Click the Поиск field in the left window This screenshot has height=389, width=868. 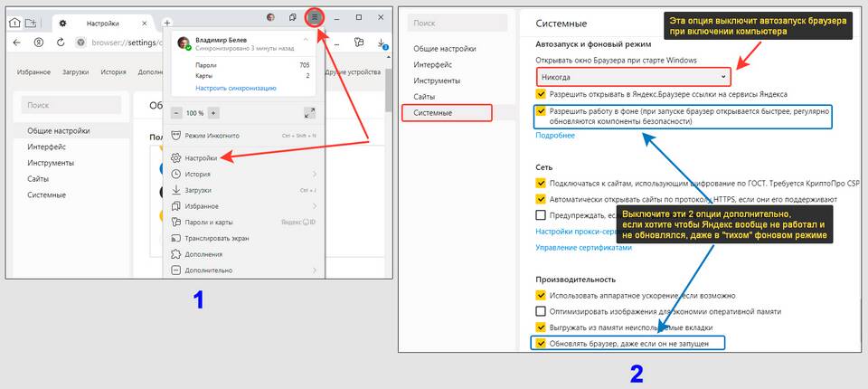pos(71,105)
